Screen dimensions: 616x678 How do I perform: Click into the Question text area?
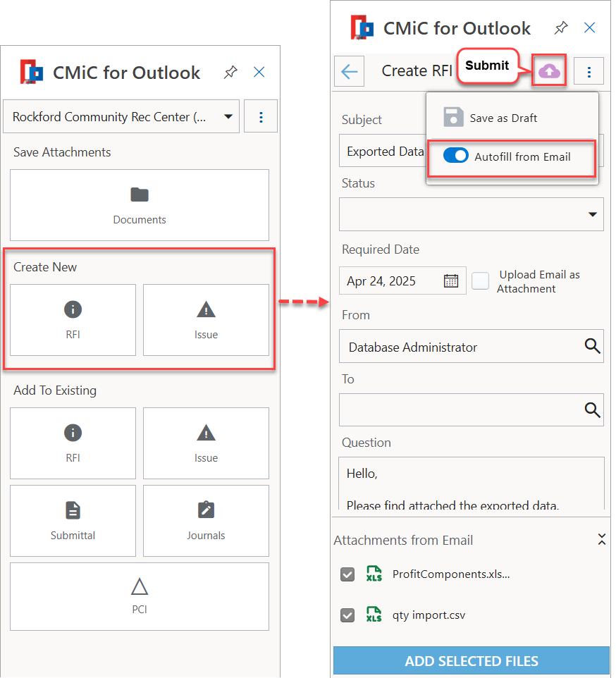(x=472, y=483)
